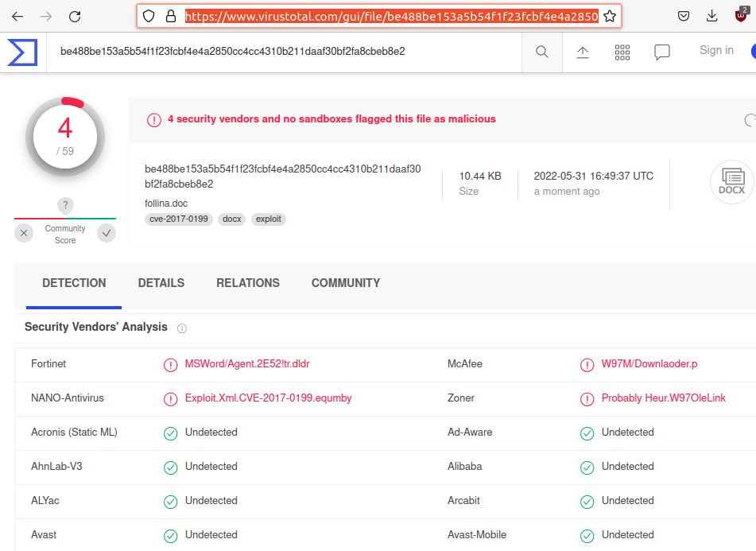Click the Fortinet detection warning icon
This screenshot has width=756, height=551.
tap(170, 365)
